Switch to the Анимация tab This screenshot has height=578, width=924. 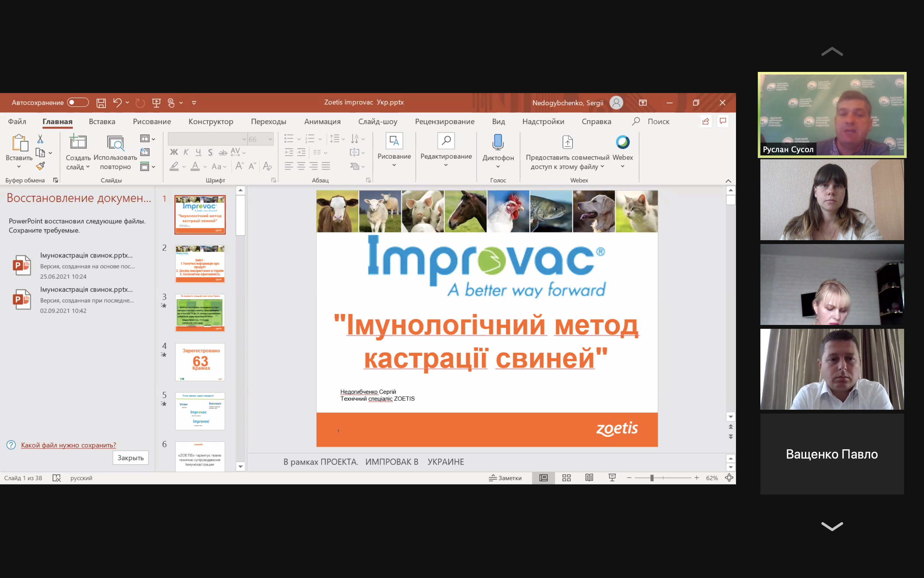point(322,122)
